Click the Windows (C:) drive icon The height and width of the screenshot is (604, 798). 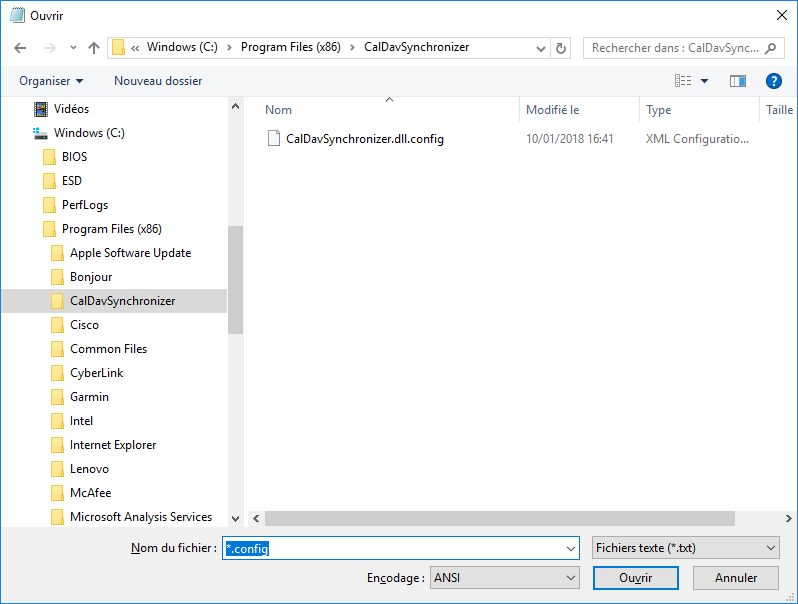(x=41, y=133)
